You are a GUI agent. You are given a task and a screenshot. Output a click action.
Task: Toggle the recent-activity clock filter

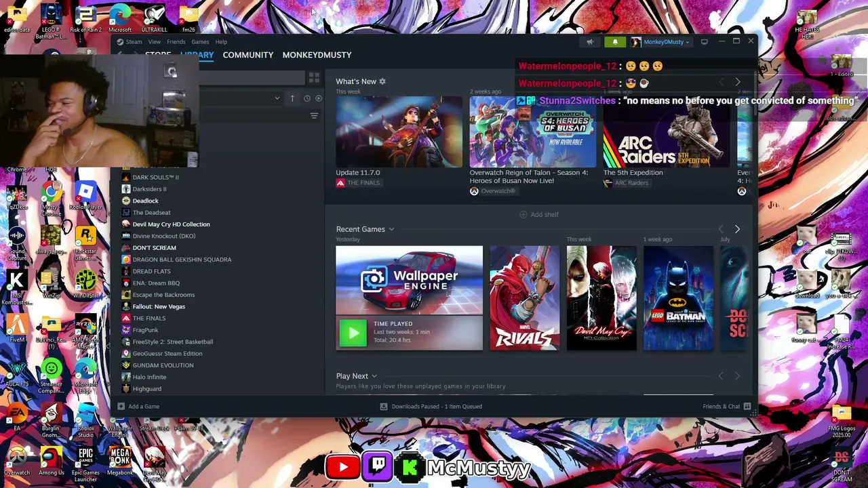pos(307,98)
